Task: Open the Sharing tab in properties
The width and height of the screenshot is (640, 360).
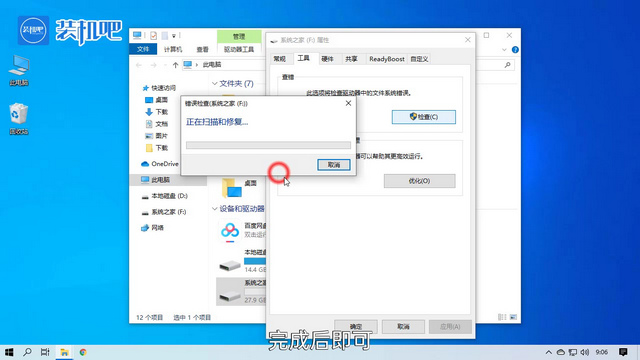Action: click(x=351, y=59)
